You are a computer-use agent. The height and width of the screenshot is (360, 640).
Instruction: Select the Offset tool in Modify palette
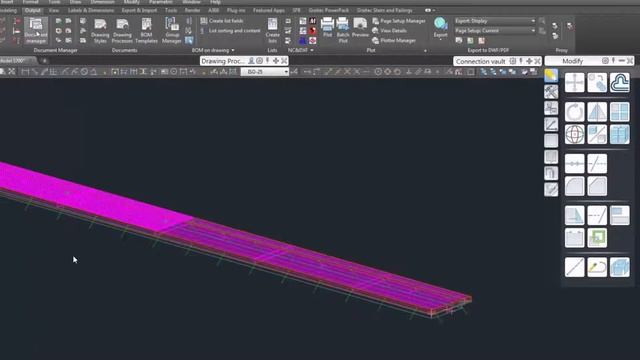click(620, 82)
